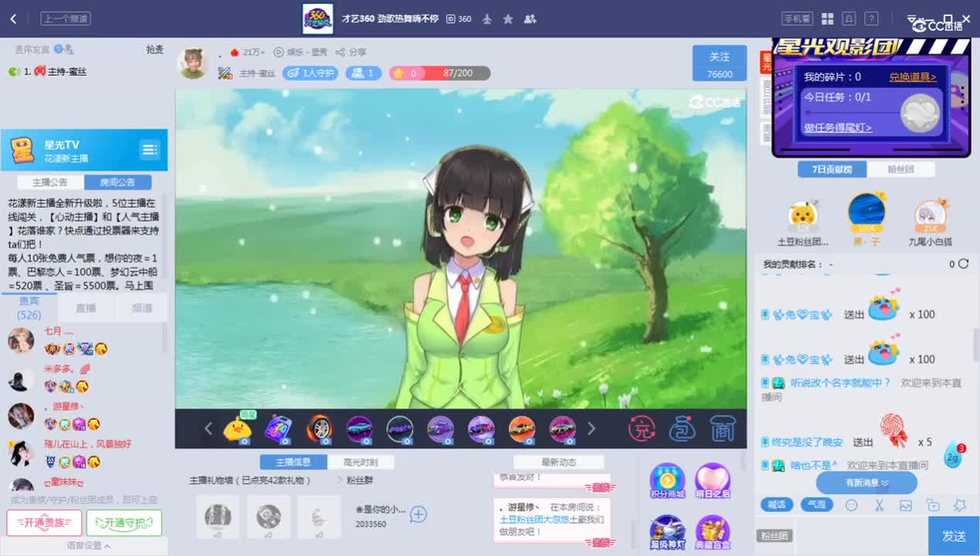Click the star badge icon in chat toolbar

pos(960,505)
